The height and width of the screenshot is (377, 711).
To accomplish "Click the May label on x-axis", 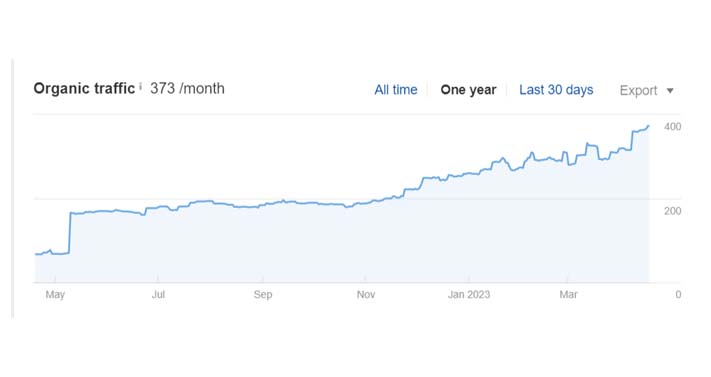I will (x=55, y=294).
